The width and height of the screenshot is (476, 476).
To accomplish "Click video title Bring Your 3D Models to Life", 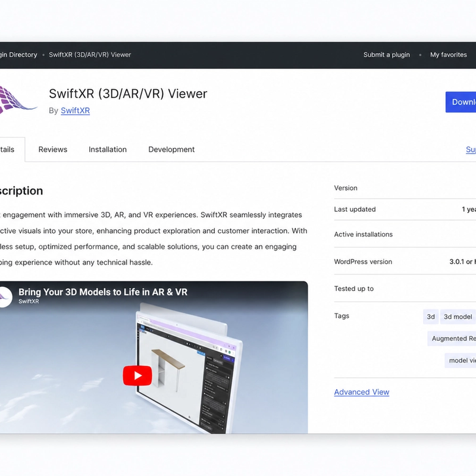I will [x=103, y=292].
